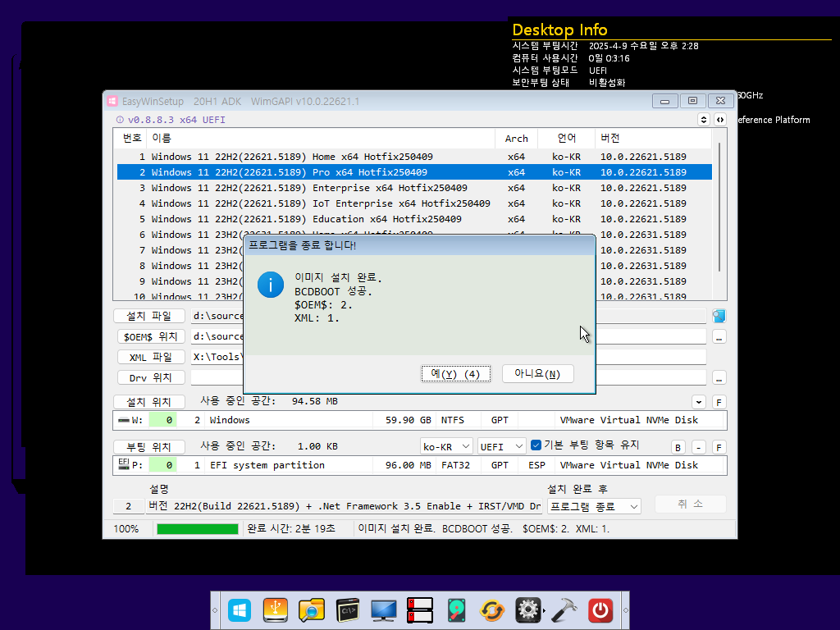Click the browse ellipsis button for $OEM$ path
840x630 pixels.
(719, 337)
